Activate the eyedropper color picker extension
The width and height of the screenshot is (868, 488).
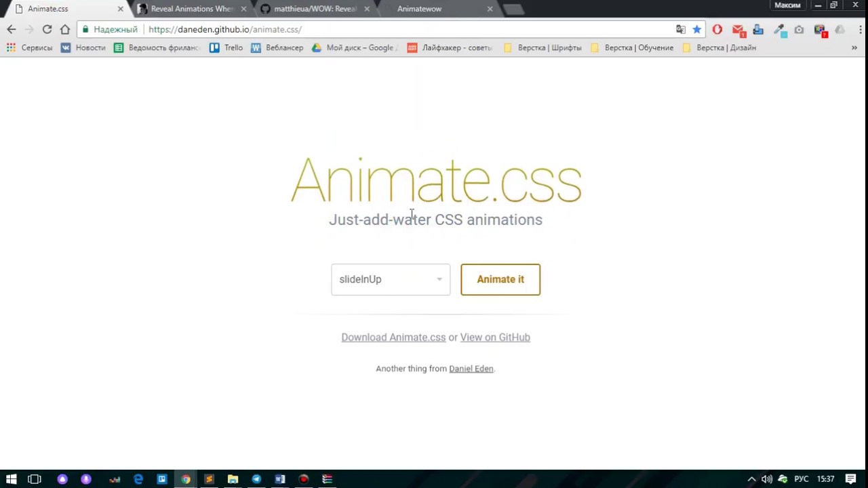779,29
